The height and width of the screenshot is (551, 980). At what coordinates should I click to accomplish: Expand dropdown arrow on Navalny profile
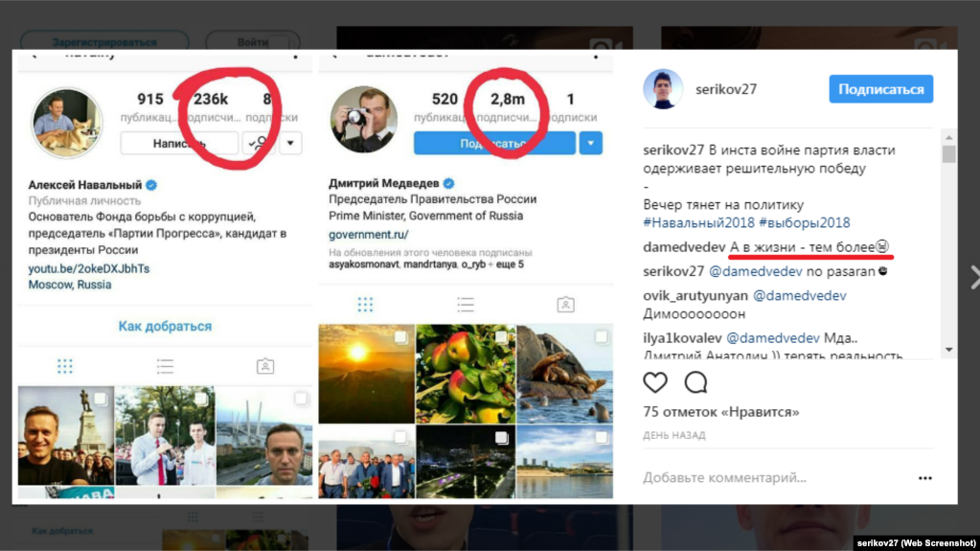290,143
